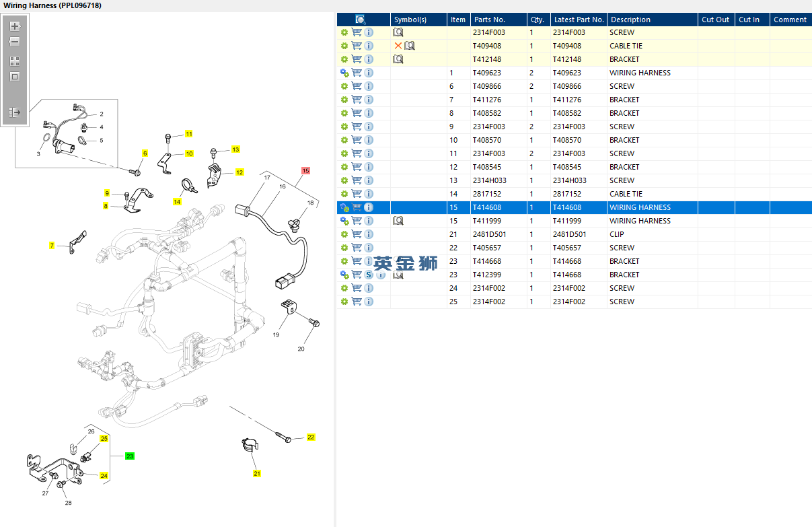Viewport: 812px width, 527px height.
Task: Click the double-gear icon for T411999
Action: point(344,221)
